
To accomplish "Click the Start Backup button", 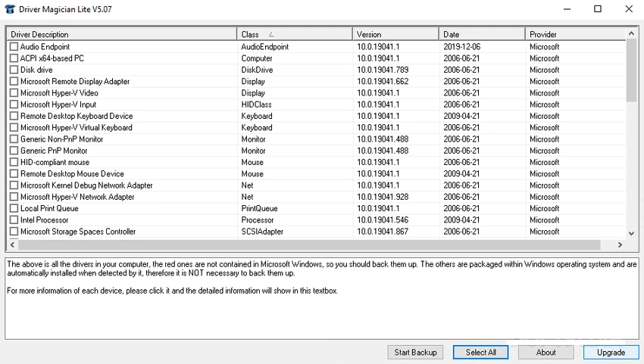I will pos(415,352).
